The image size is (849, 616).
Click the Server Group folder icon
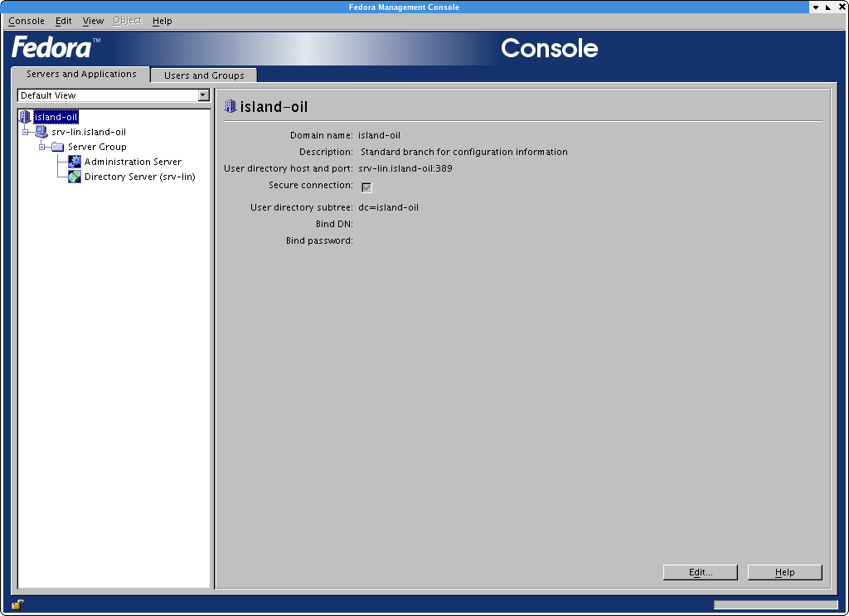click(57, 147)
